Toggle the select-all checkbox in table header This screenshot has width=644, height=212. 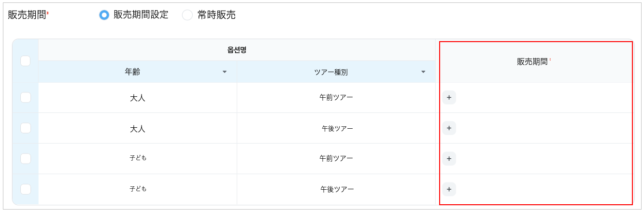coord(26,61)
